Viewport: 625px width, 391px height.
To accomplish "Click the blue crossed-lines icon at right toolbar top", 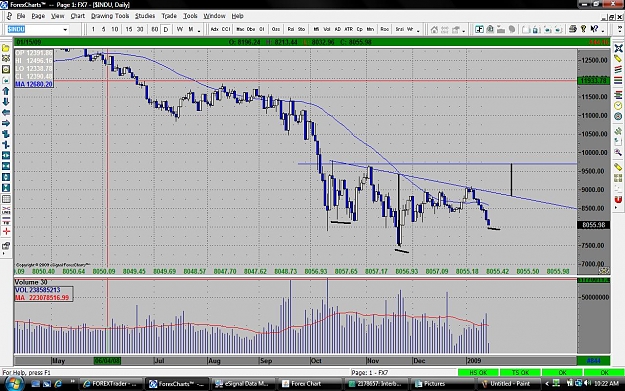I will [618, 48].
